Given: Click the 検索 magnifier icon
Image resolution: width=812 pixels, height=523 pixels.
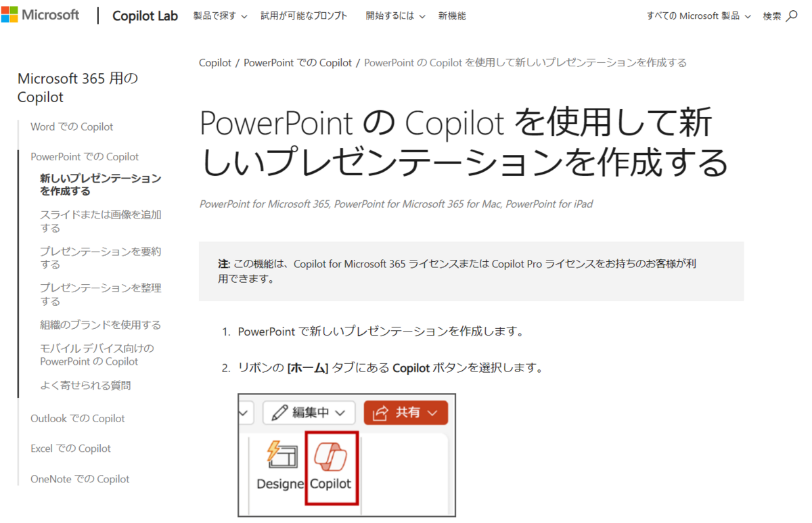Looking at the screenshot, I should point(792,16).
